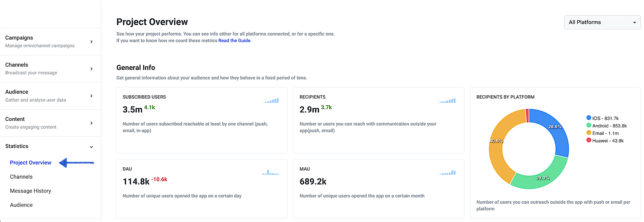Expand the Audience sidebar section chevron
The image size is (644, 222).
point(91,96)
